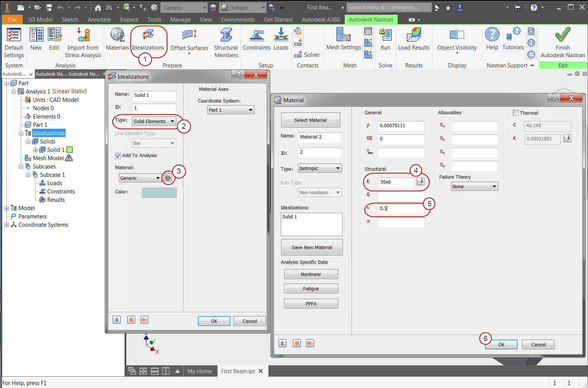Screen dimensions: 588x388
Task: Open the Isotropic material Type dropdown
Action: click(320, 168)
